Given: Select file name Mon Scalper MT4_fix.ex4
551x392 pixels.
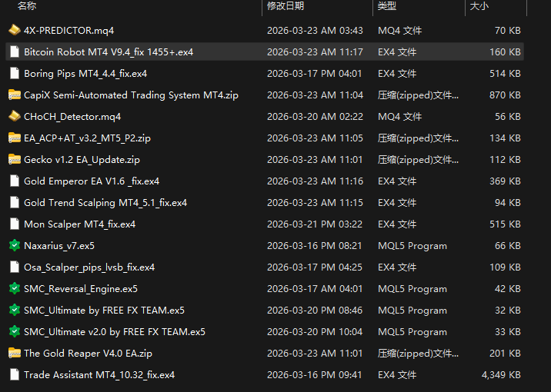Looking at the screenshot, I should point(80,224).
